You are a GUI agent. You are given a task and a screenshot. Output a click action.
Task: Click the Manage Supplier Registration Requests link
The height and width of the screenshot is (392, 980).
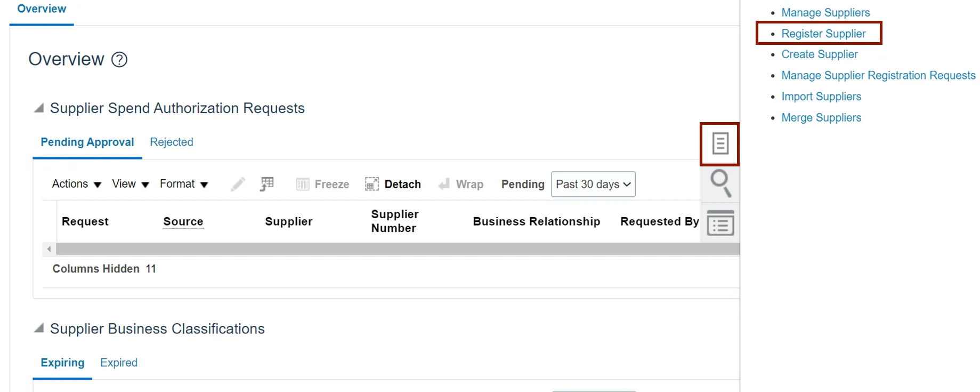point(878,76)
